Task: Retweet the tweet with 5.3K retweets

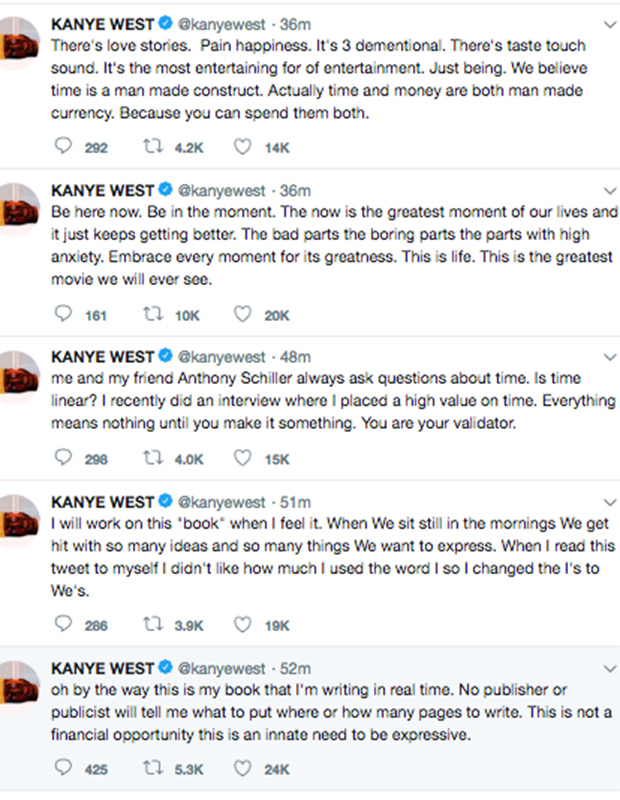Action: point(156,770)
